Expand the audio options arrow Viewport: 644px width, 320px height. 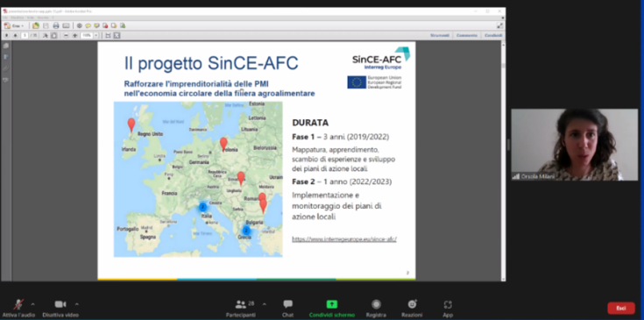33,304
